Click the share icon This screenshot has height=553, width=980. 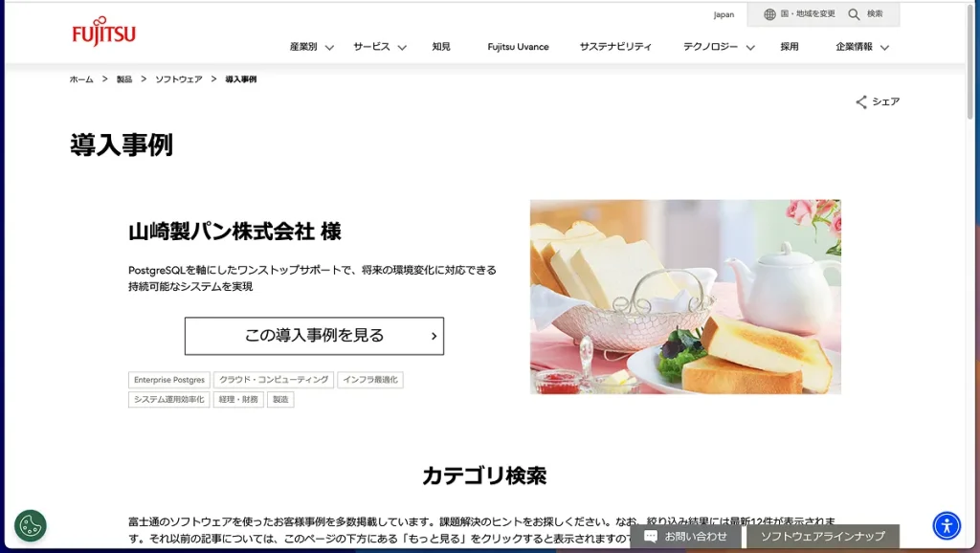pos(861,101)
